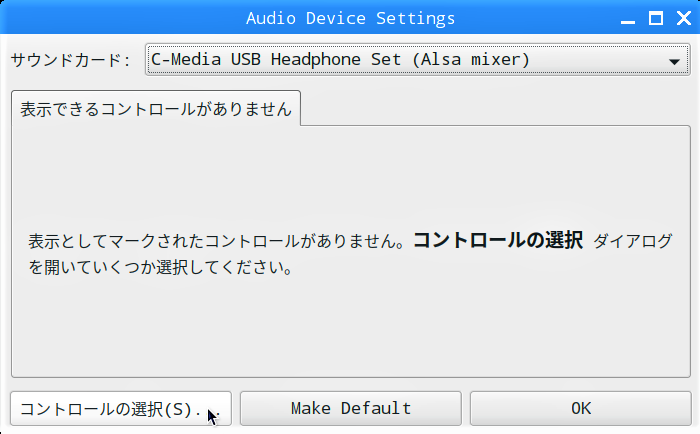Click the "(Alsa mixer)" text in the combo box
This screenshot has width=700, height=434.
click(470, 60)
